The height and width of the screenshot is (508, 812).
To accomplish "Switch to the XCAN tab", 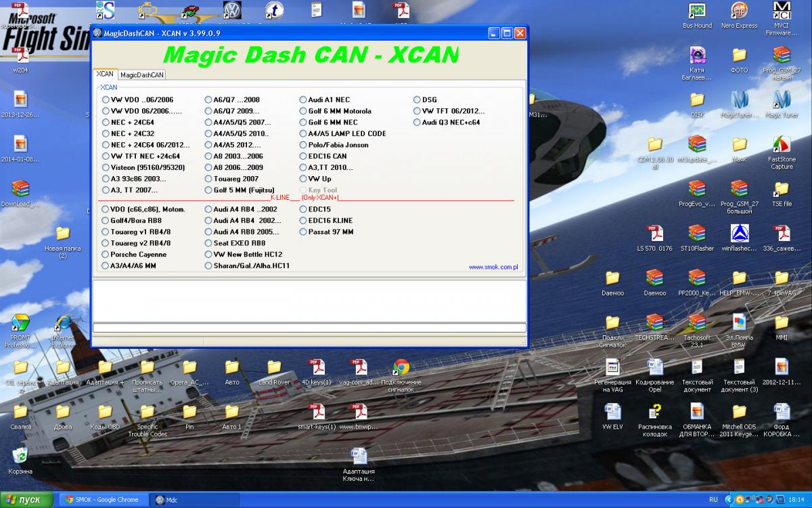I will pos(105,75).
